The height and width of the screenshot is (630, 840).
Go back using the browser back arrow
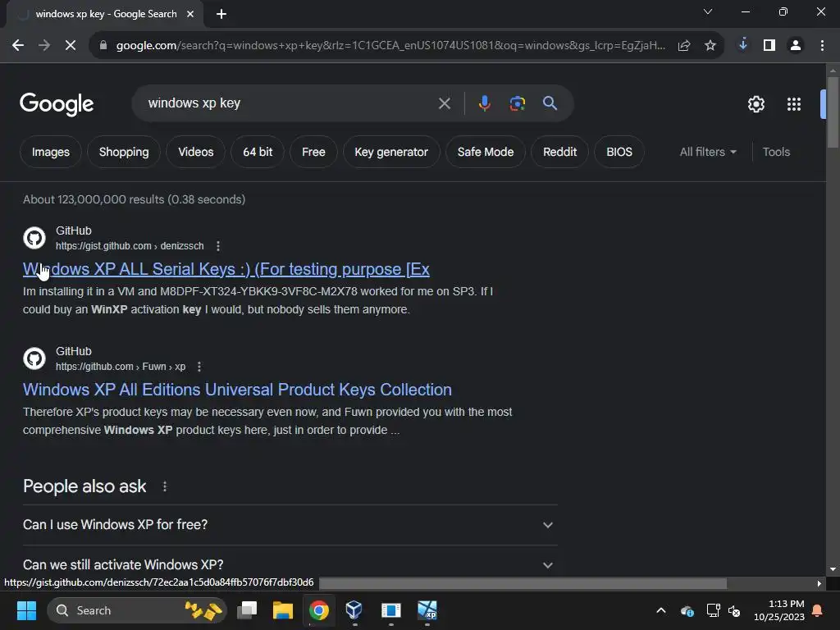tap(18, 46)
